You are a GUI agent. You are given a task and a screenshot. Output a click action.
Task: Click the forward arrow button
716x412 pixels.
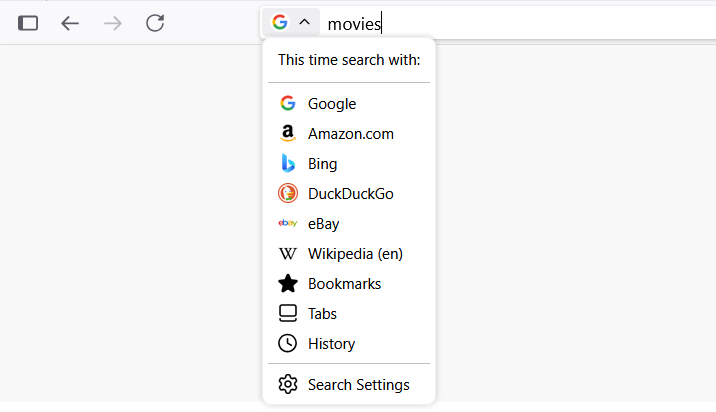pyautogui.click(x=113, y=23)
